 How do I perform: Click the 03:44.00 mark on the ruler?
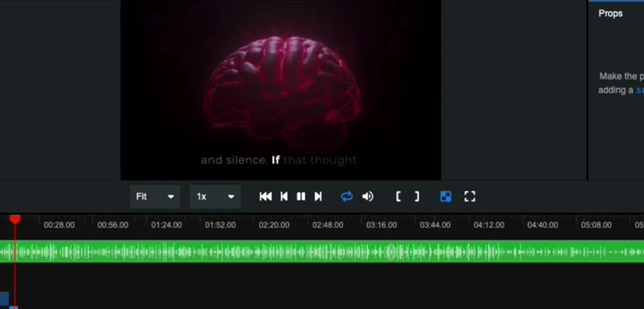pyautogui.click(x=435, y=225)
